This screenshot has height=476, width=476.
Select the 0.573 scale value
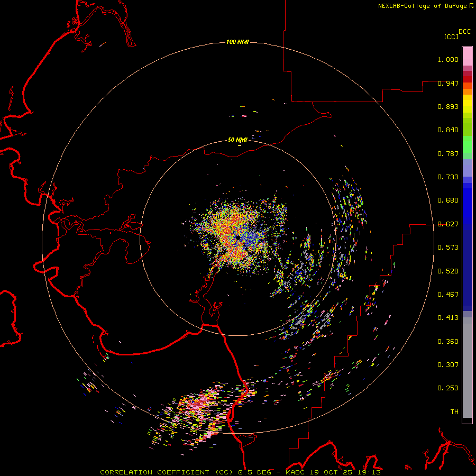448,248
